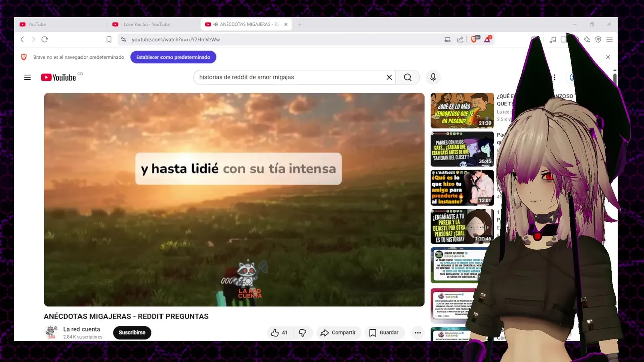Open the Brave Leo AI sparkle icon
The height and width of the screenshot is (362, 644).
pyautogui.click(x=587, y=39)
